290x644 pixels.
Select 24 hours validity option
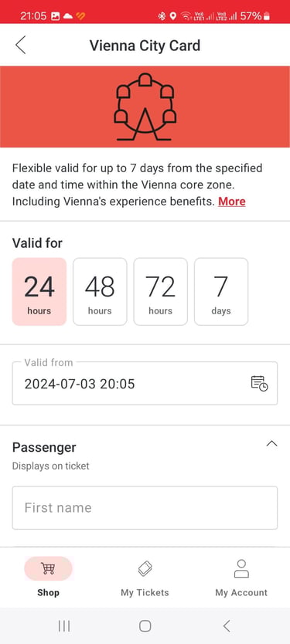tap(39, 292)
